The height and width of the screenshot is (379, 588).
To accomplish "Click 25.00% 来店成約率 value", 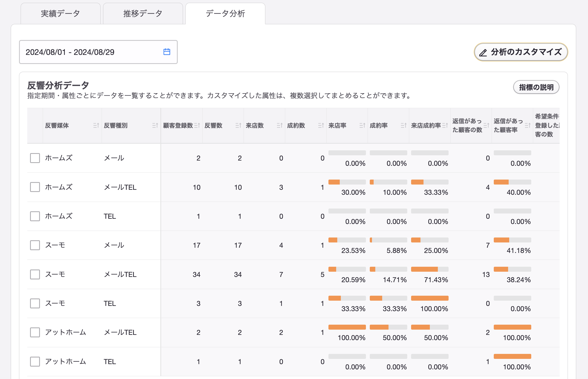I will pos(436,250).
